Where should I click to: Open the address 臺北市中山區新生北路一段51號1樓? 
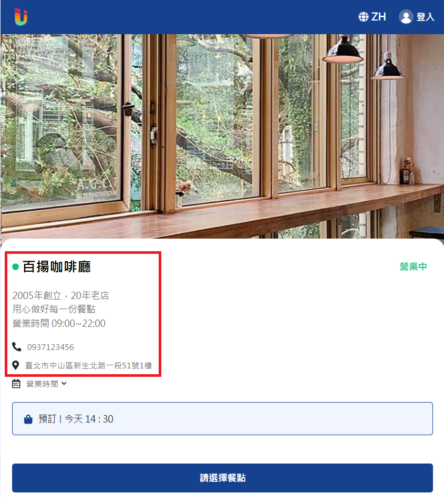[88, 365]
